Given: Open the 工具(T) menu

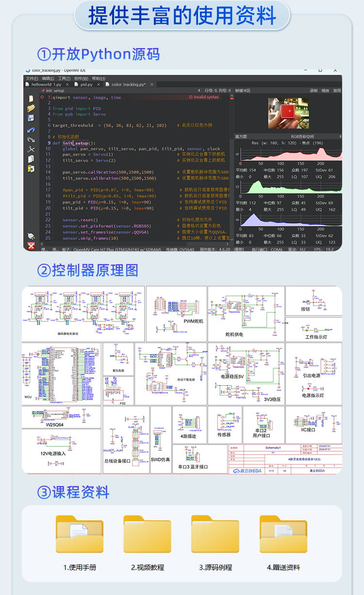Looking at the screenshot, I should point(64,78).
